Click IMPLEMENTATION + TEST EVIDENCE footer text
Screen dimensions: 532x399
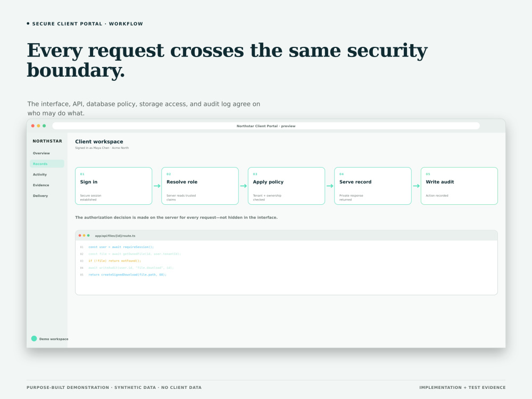(x=462, y=387)
